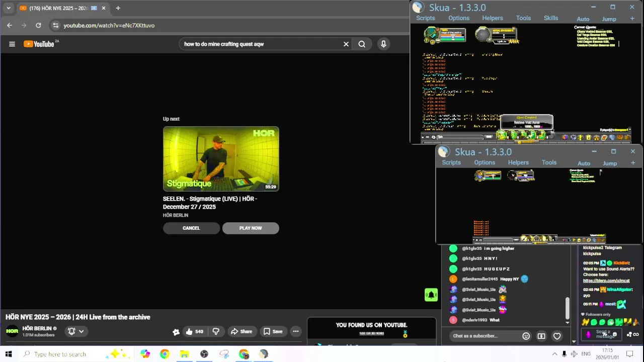Go to the YouTube home logo
The width and height of the screenshot is (644, 362).
[39, 44]
